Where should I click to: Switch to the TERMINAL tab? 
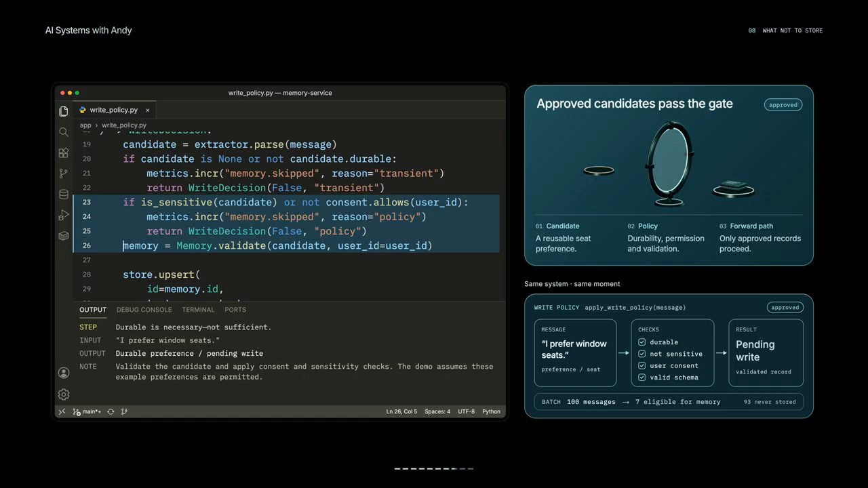198,310
